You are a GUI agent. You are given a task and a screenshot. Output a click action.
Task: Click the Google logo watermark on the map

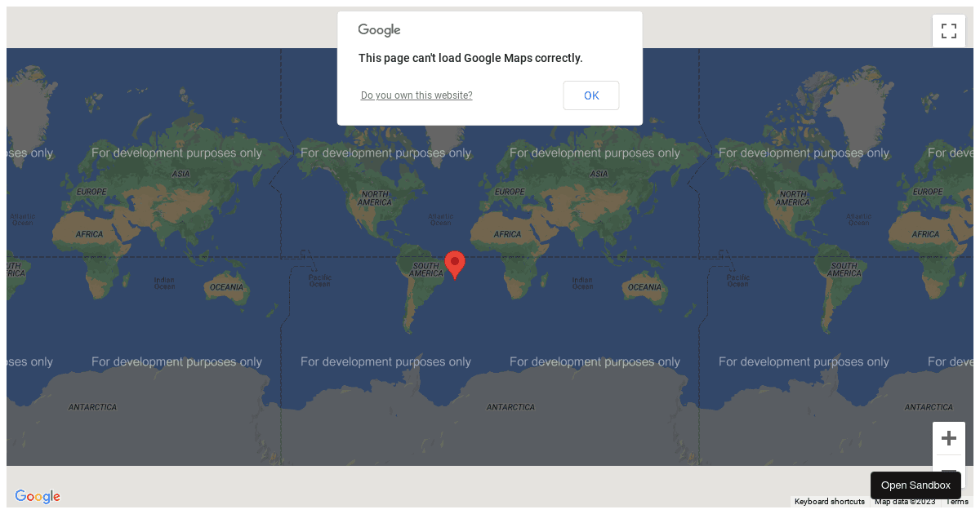(38, 496)
